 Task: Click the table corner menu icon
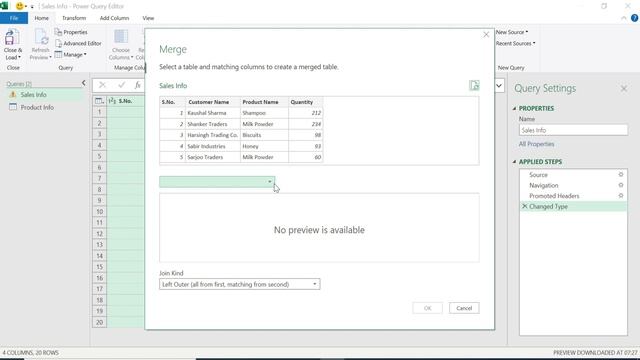(99, 101)
